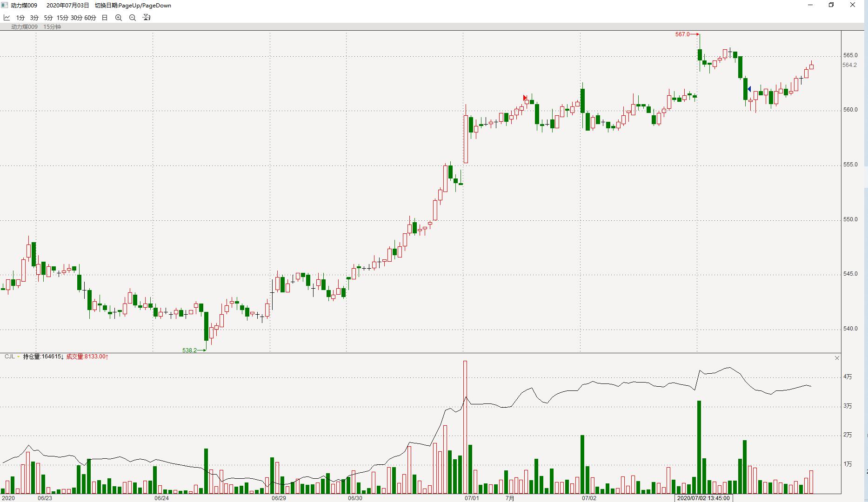Open the CJL indicator dropdown arrow

18,357
